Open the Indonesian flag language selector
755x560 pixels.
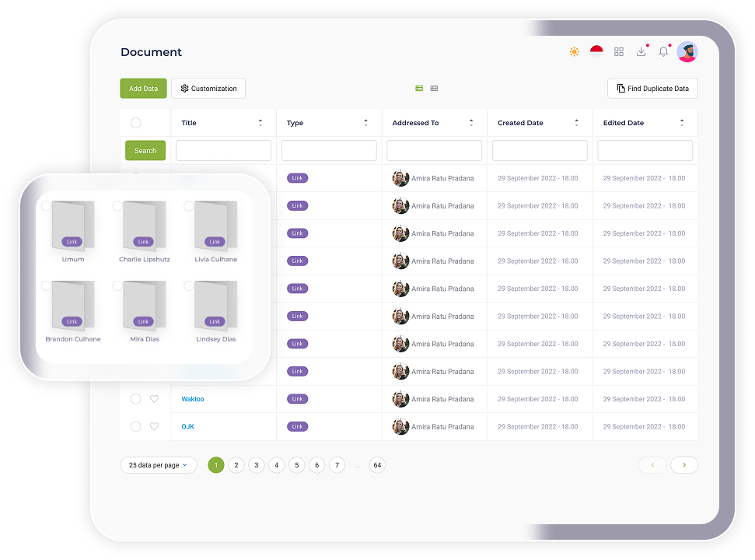pos(596,52)
